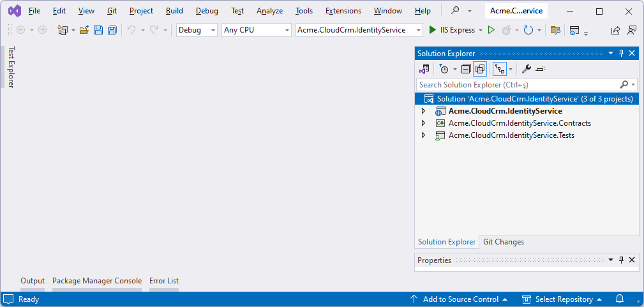Open the toolbar overflow options arrow
Viewport: 644px width, 307px height.
[586, 33]
